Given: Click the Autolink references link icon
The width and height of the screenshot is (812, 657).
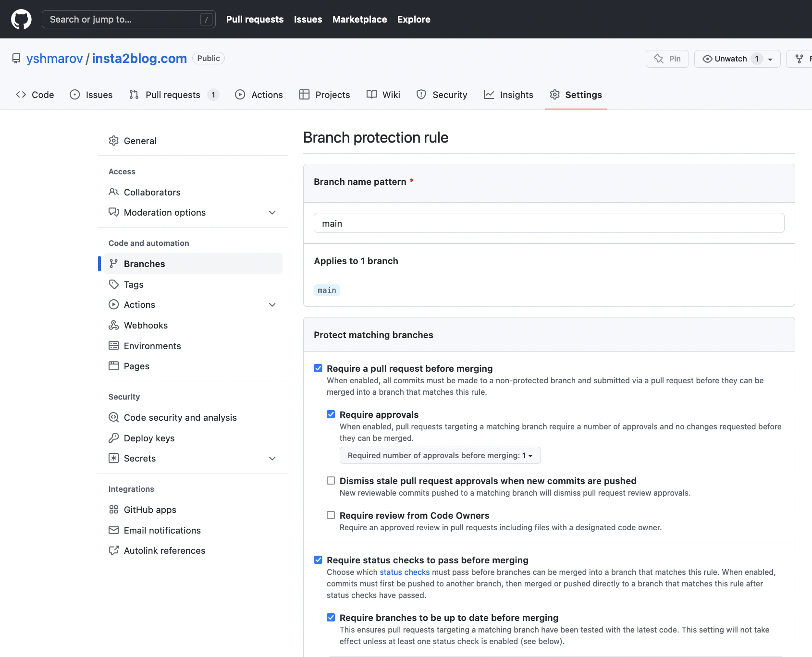Looking at the screenshot, I should click(x=114, y=550).
